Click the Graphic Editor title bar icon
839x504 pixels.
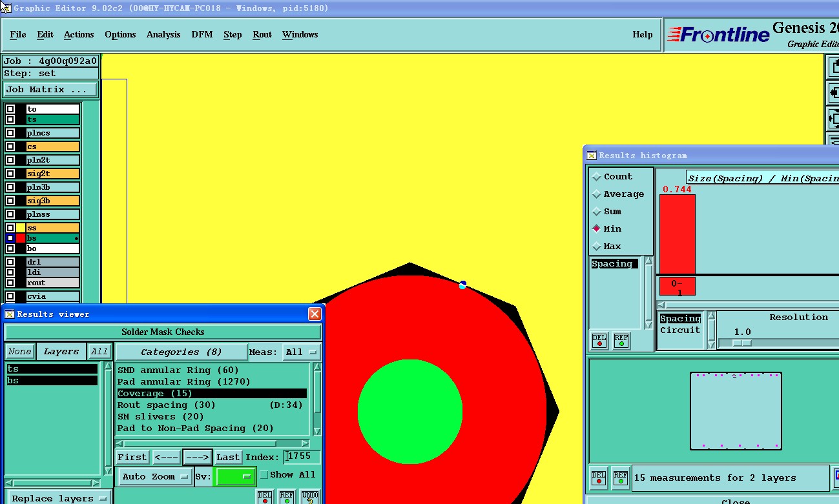point(6,8)
